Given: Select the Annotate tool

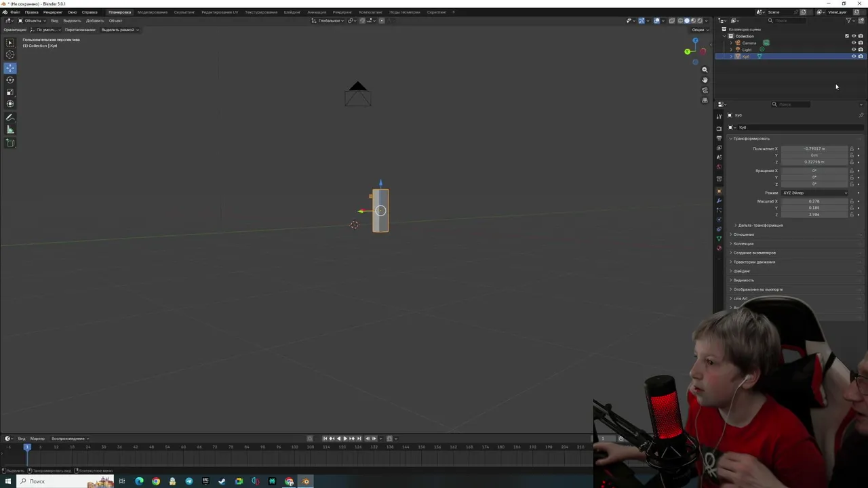Looking at the screenshot, I should click(10, 118).
